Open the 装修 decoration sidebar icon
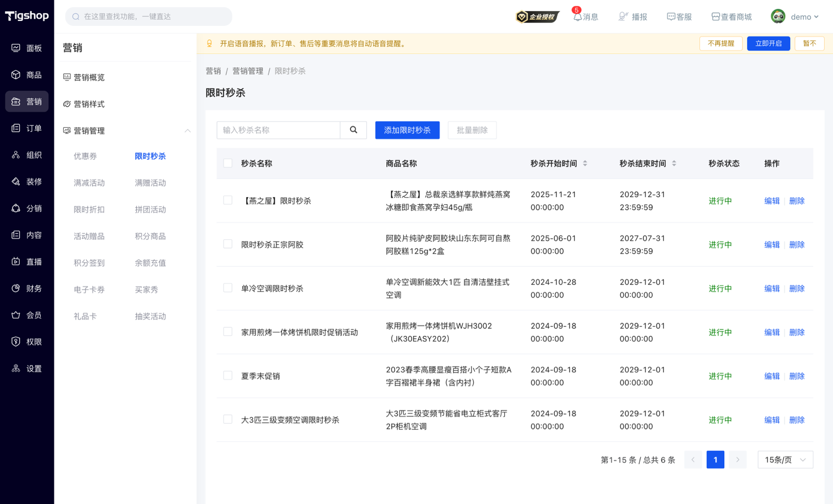833x504 pixels. [16, 181]
